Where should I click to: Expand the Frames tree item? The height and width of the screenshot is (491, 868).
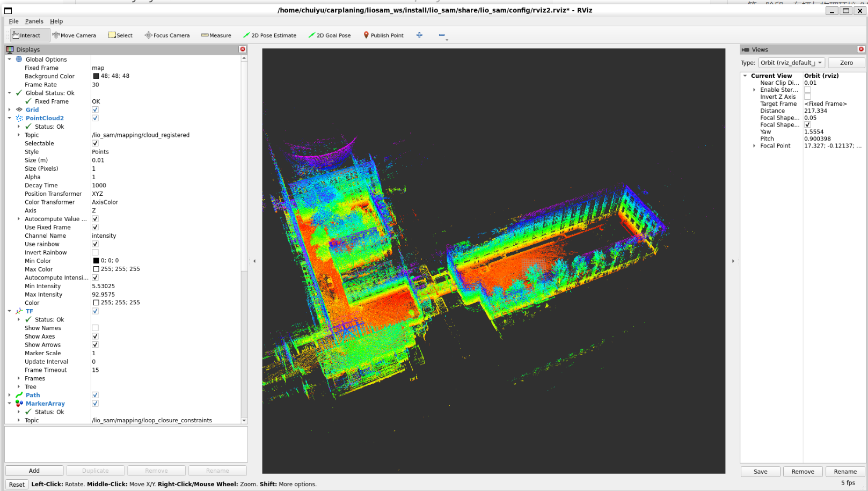19,378
